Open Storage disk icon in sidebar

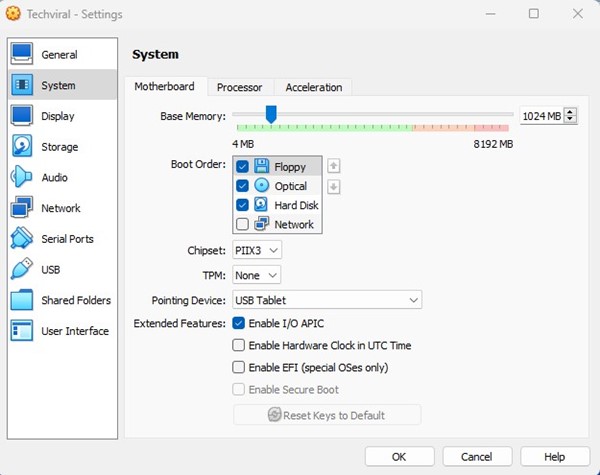(22, 147)
